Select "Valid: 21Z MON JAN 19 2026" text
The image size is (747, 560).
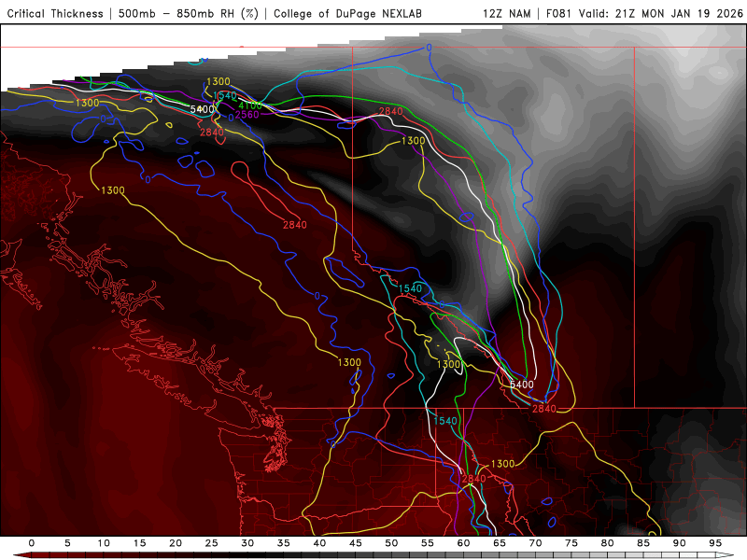(661, 13)
